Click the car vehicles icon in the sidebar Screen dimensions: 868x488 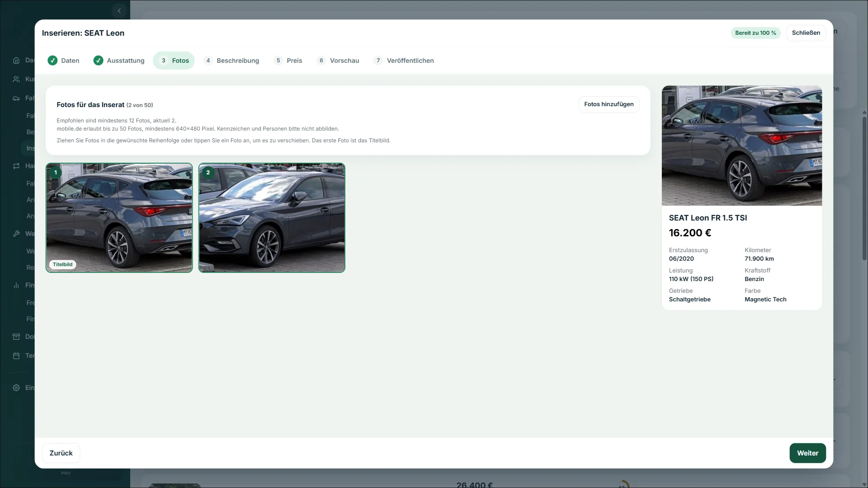point(16,98)
